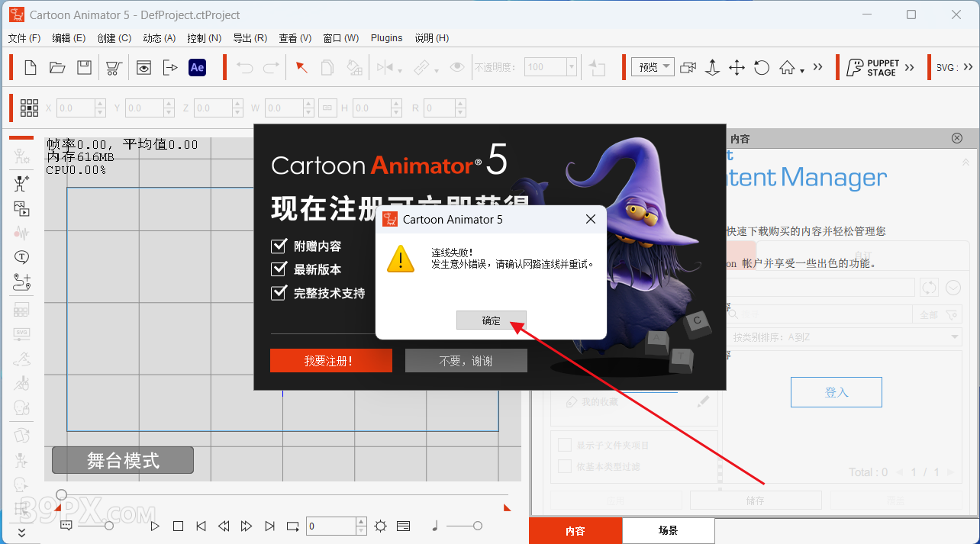Toggle the 完整技术支持 checkbox
The width and height of the screenshot is (980, 544).
click(x=279, y=293)
